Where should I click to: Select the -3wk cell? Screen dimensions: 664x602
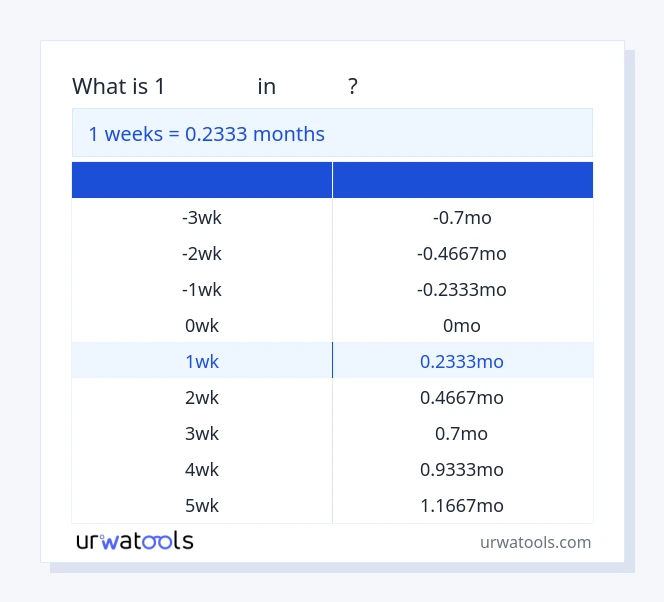pyautogui.click(x=202, y=217)
